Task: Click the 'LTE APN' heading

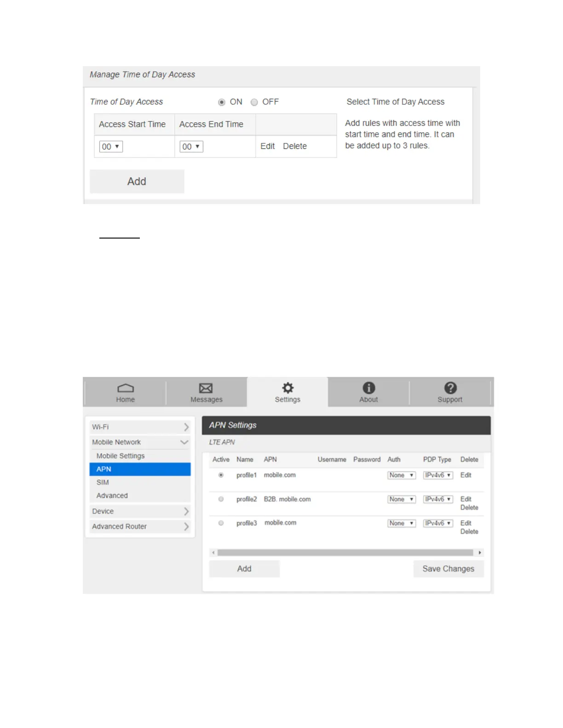Action: 222,442
